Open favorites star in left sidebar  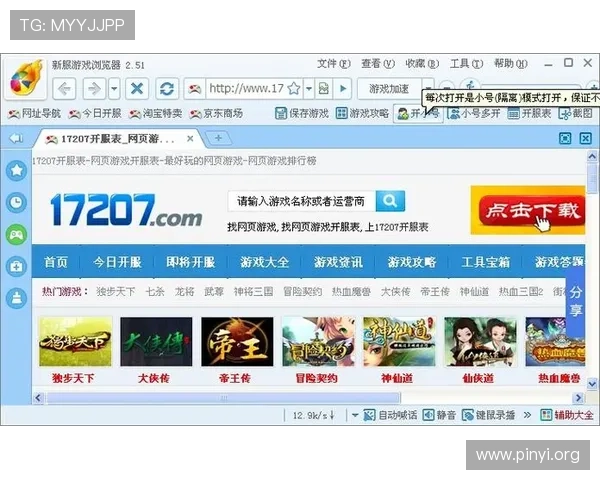[x=16, y=170]
